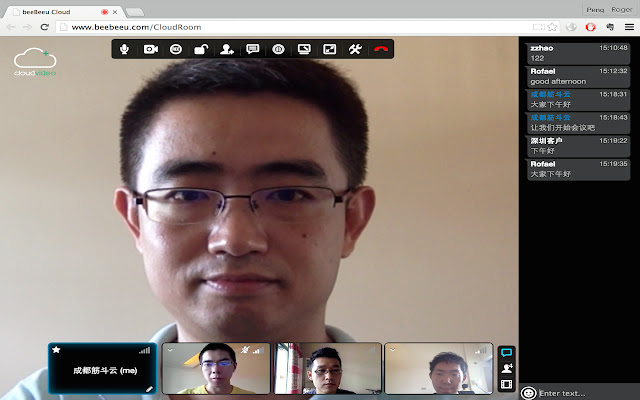Toggle the video camera icon
Viewport: 640px width, 400px height.
click(151, 49)
